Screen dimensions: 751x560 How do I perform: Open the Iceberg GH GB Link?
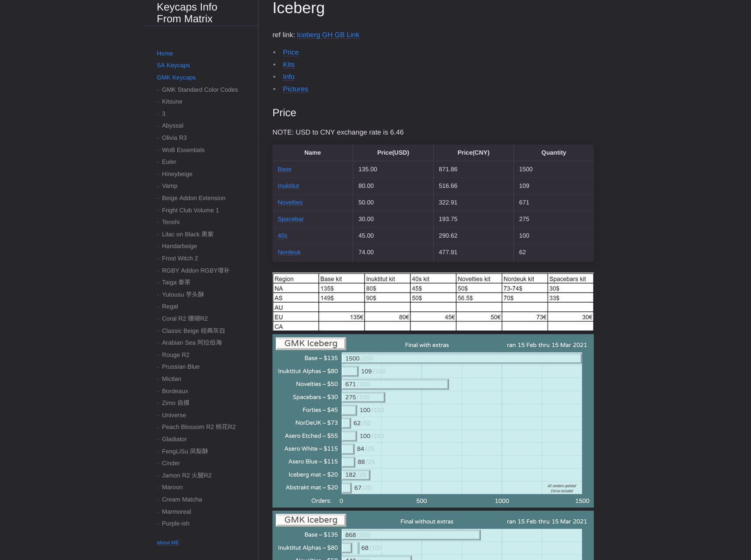click(x=328, y=35)
